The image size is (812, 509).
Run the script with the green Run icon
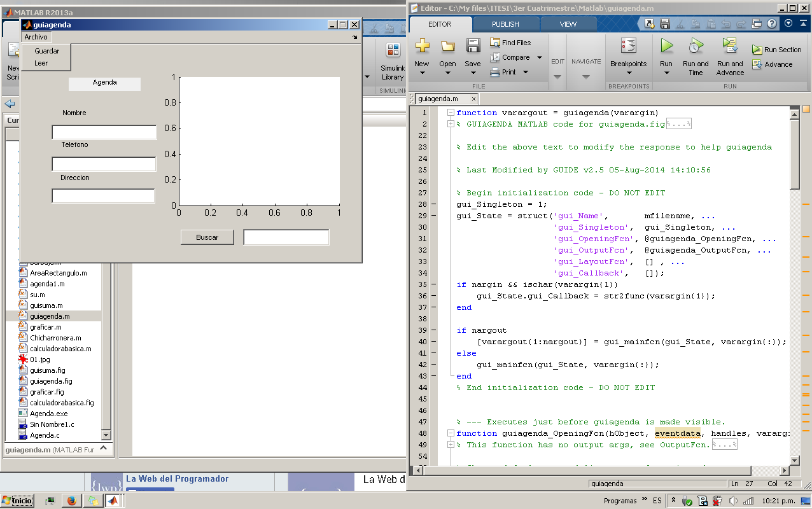[x=666, y=46]
